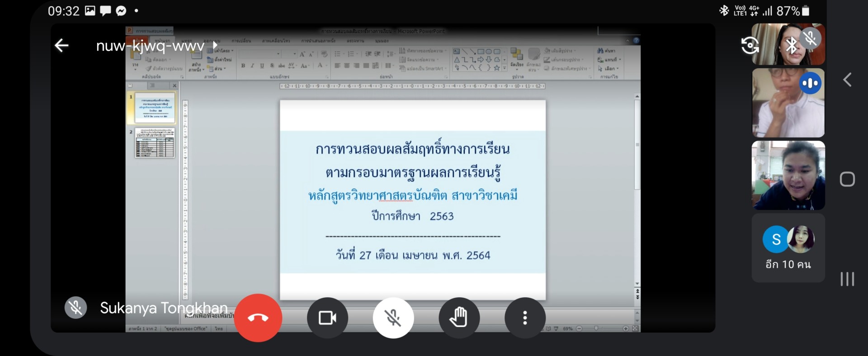Tap the Android home button

click(847, 179)
